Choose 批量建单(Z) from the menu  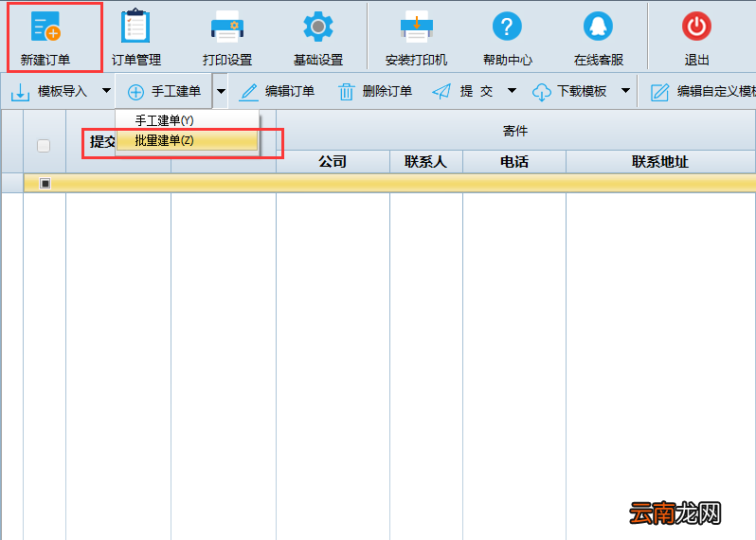coord(187,140)
